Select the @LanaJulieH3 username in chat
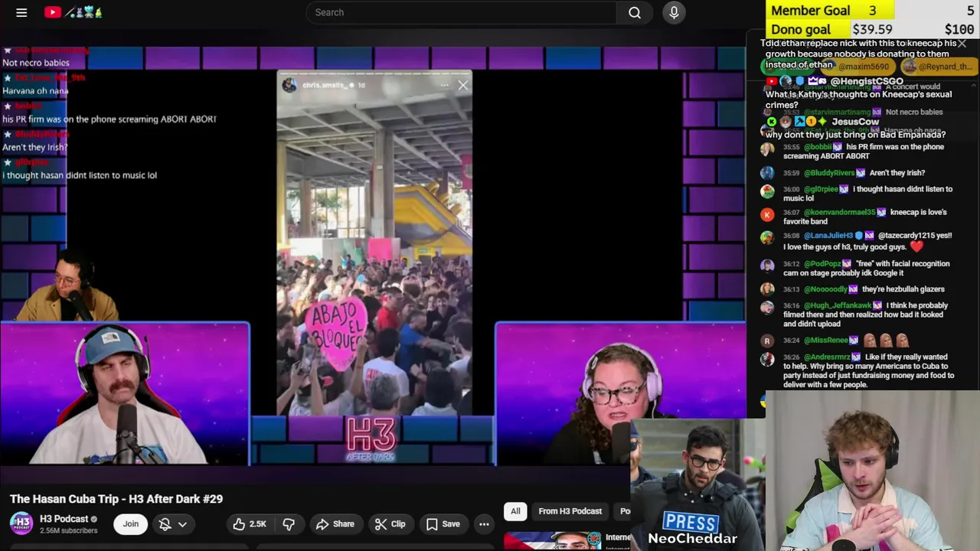980x551 pixels. (828, 236)
